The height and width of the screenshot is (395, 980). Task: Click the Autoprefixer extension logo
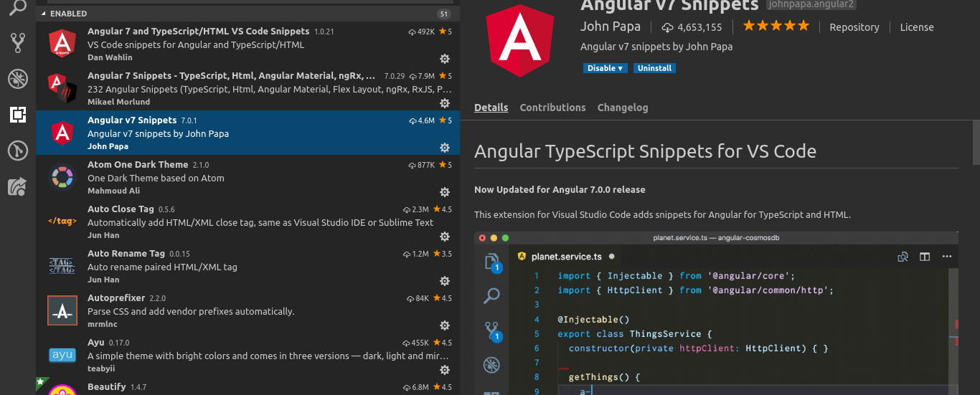tap(62, 310)
